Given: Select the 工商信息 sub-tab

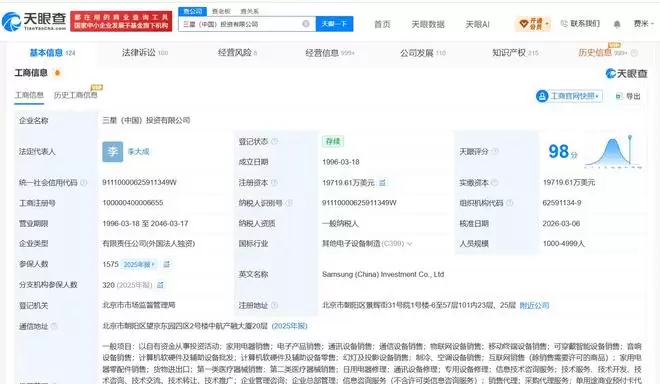Looking at the screenshot, I should (x=29, y=95).
